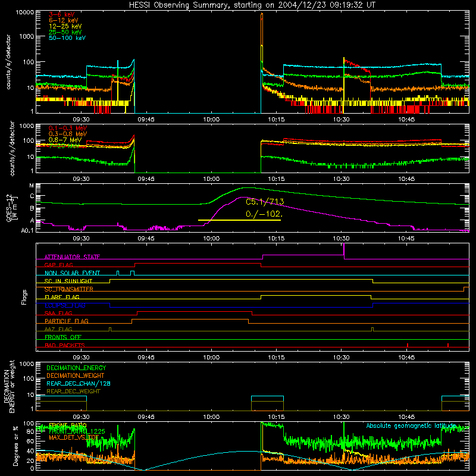Viewport: 476px width, 476px height.
Task: Click the first bad packets red tick near 10:45
Action: coord(408,345)
